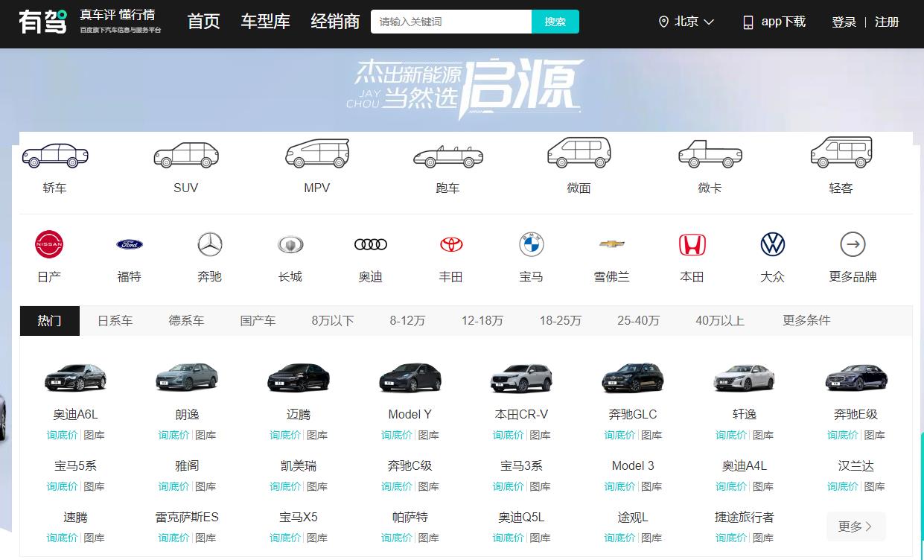The width and height of the screenshot is (924, 560).
Task: Select the 25-40万 price tab
Action: pos(639,321)
